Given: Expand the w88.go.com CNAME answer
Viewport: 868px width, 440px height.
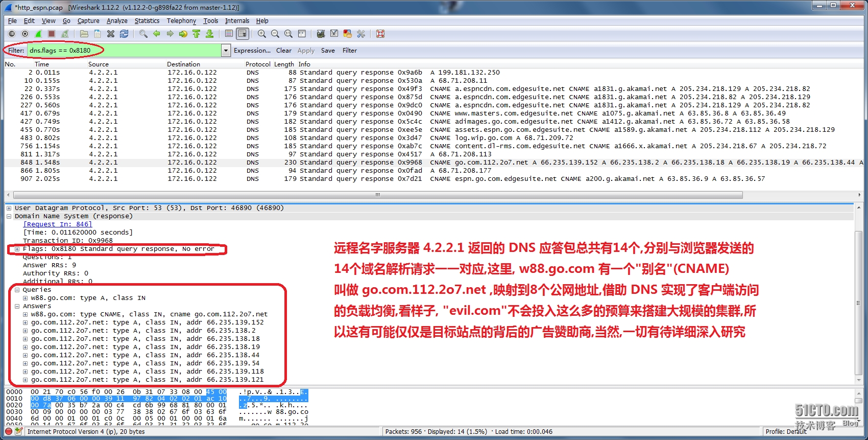Looking at the screenshot, I should [x=26, y=314].
